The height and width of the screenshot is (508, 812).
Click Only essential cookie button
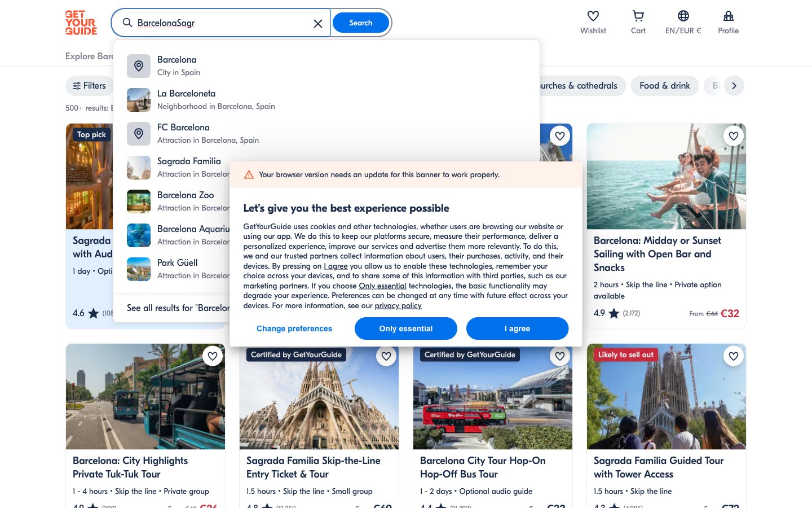click(x=405, y=329)
